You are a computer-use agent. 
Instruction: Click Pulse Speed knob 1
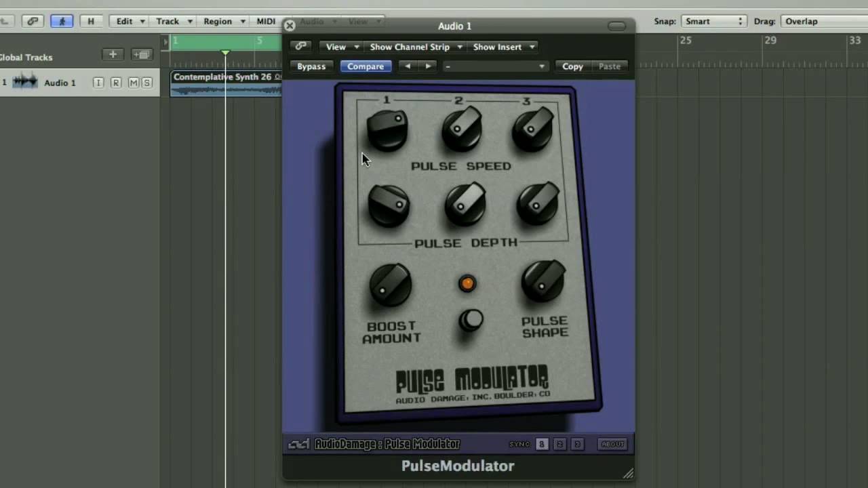pyautogui.click(x=387, y=129)
